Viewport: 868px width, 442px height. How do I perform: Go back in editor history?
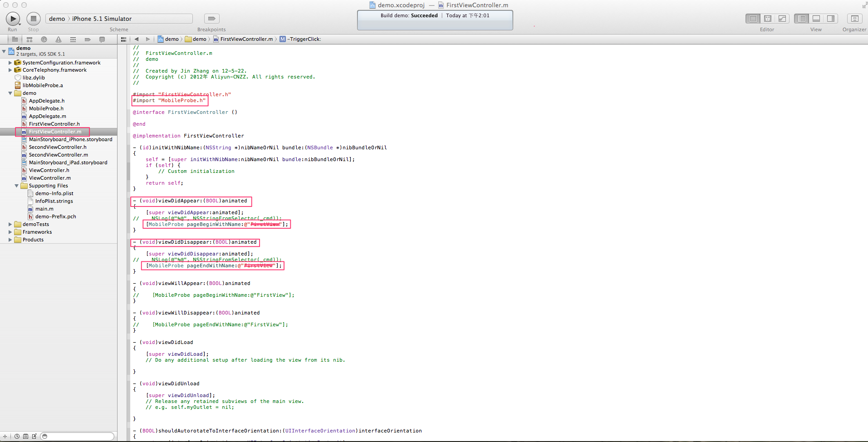coord(137,39)
